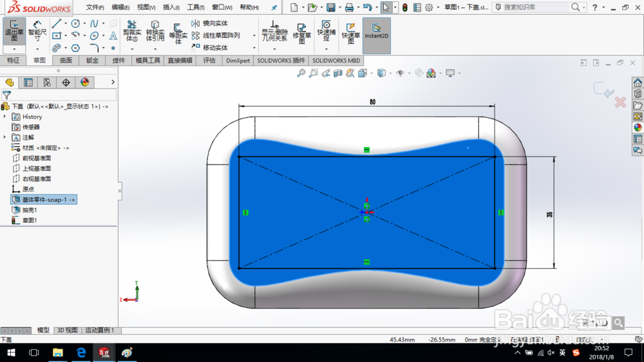Switch to the 3D 视图 bottom tab

coord(67,330)
